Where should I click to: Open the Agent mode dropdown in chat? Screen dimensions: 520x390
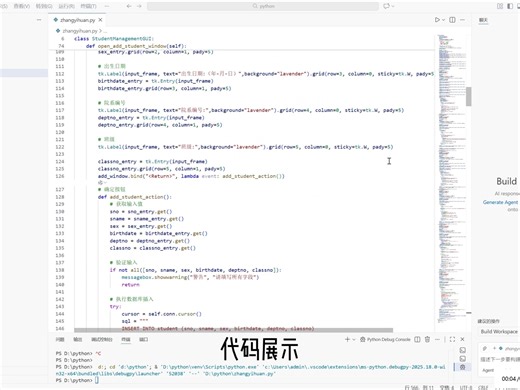tap(488, 370)
